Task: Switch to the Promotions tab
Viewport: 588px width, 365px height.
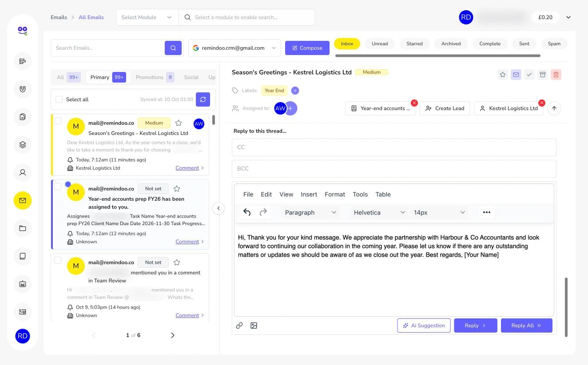Action: point(155,77)
